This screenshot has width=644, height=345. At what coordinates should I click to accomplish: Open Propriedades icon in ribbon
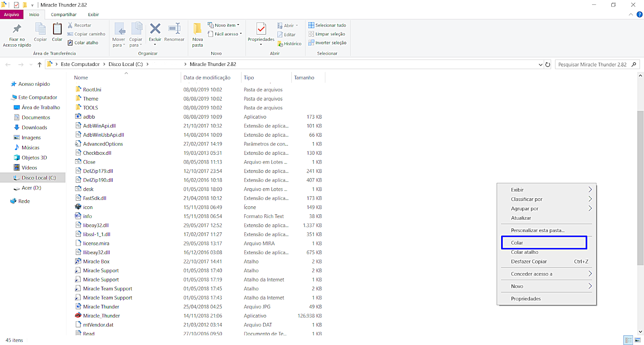point(261,29)
